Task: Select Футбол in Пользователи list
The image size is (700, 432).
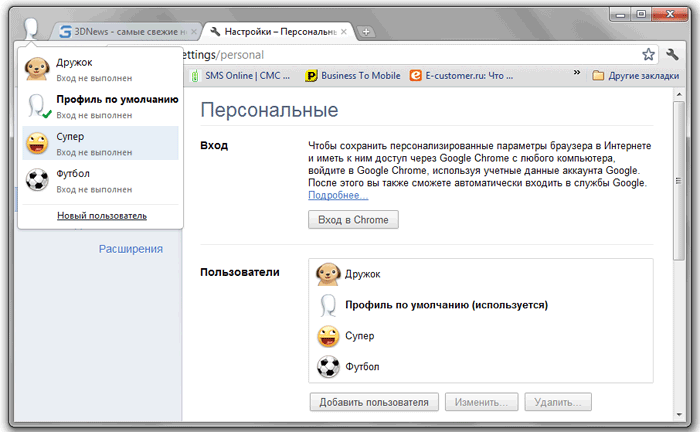Action: [x=481, y=366]
